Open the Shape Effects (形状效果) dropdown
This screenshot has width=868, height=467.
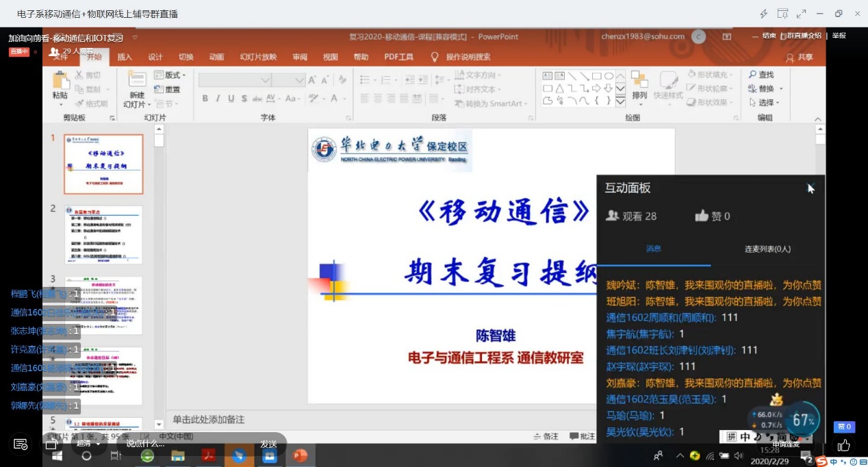(710, 103)
